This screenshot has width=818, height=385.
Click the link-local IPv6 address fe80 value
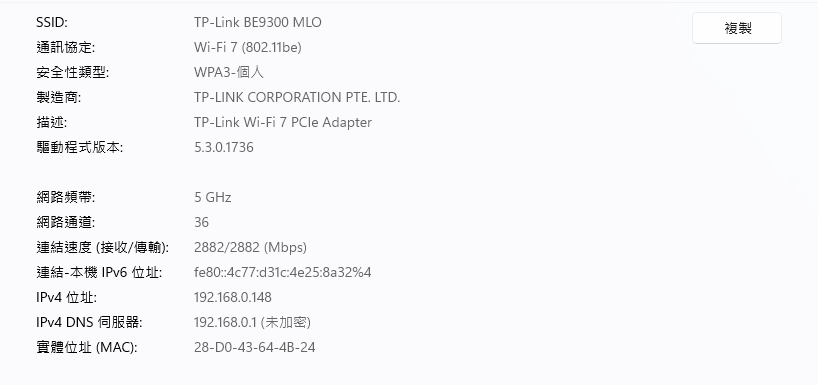(x=282, y=272)
